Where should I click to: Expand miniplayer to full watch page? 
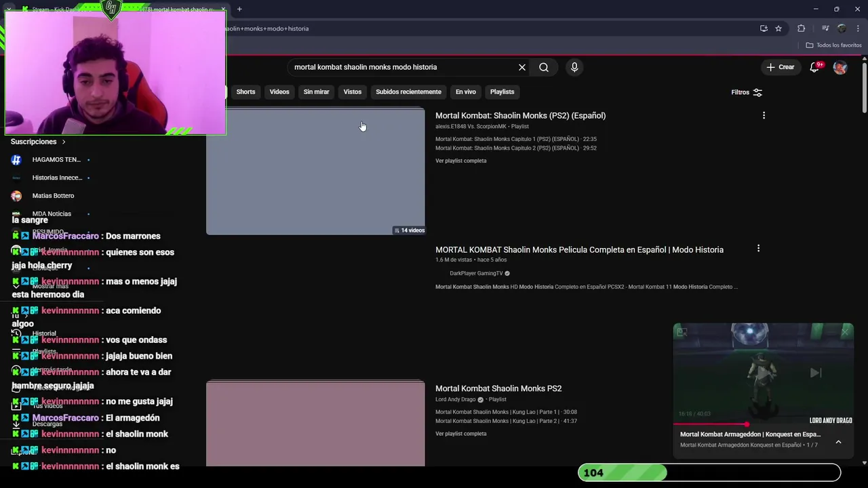682,331
